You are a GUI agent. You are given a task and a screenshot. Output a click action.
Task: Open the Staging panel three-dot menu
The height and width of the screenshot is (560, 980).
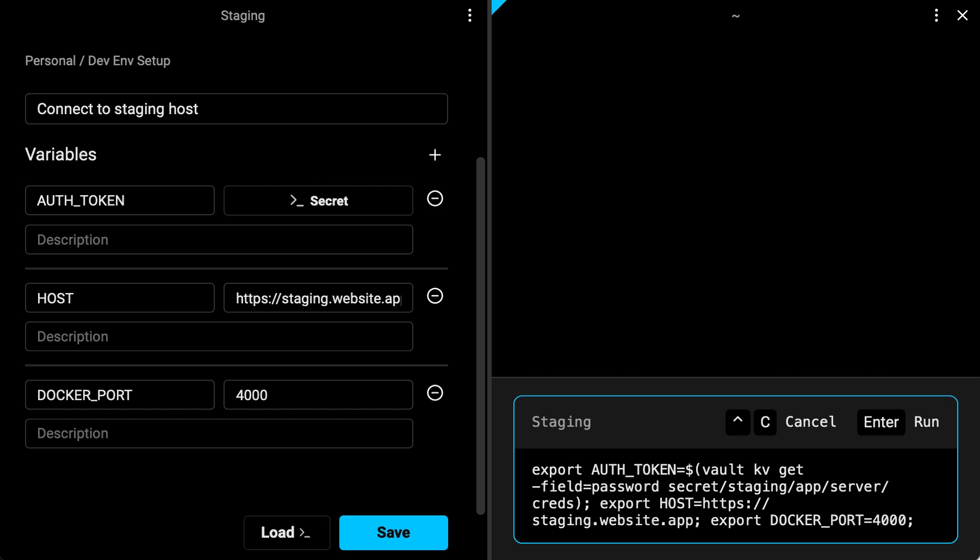coord(470,15)
